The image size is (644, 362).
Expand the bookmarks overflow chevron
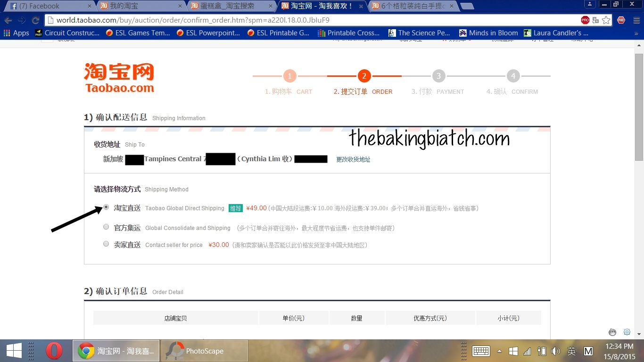[636, 33]
